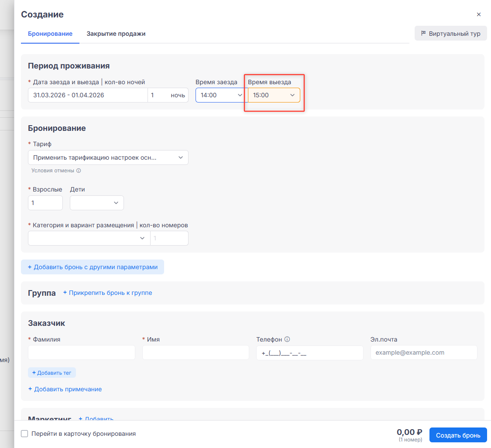
Task: Open the Дети dropdown
Action: pos(96,203)
